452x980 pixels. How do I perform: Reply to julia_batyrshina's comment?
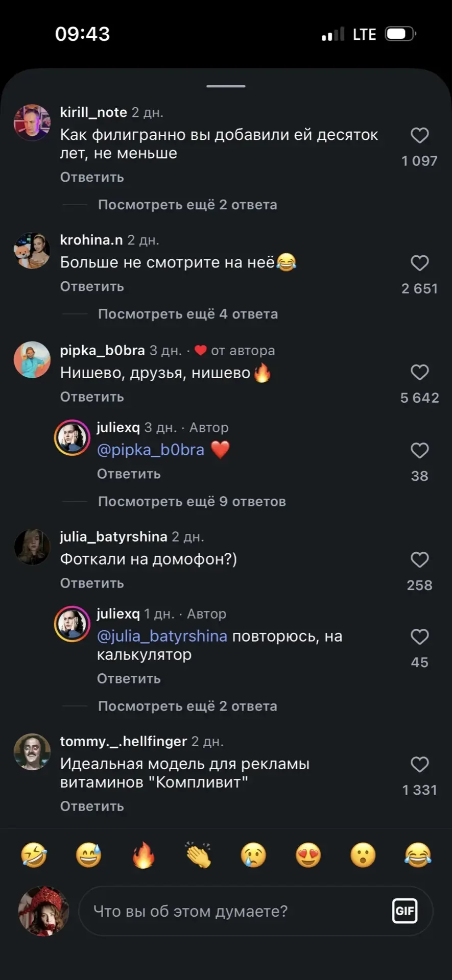pos(92,583)
